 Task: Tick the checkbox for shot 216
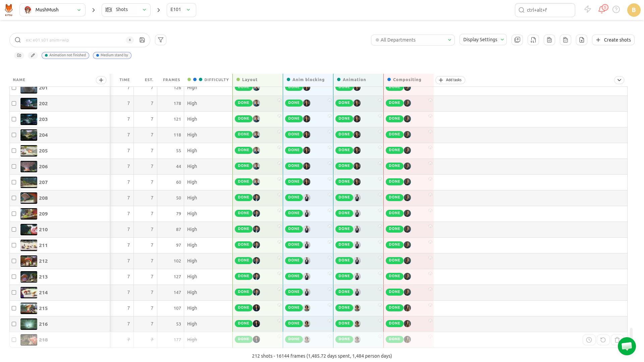click(14, 324)
